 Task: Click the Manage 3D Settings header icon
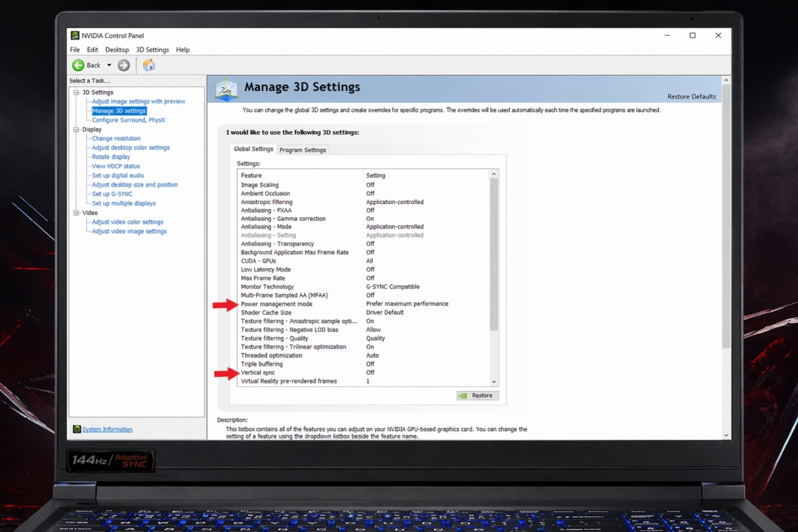click(x=226, y=90)
